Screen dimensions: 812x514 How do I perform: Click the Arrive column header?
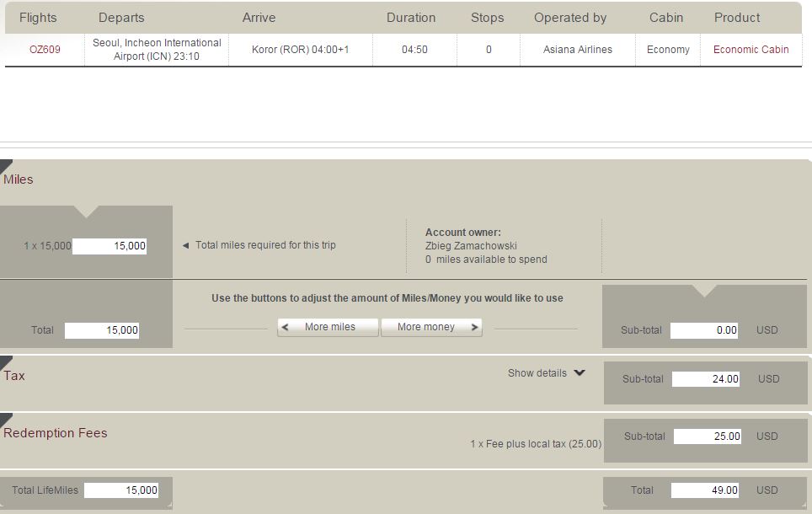pyautogui.click(x=259, y=18)
